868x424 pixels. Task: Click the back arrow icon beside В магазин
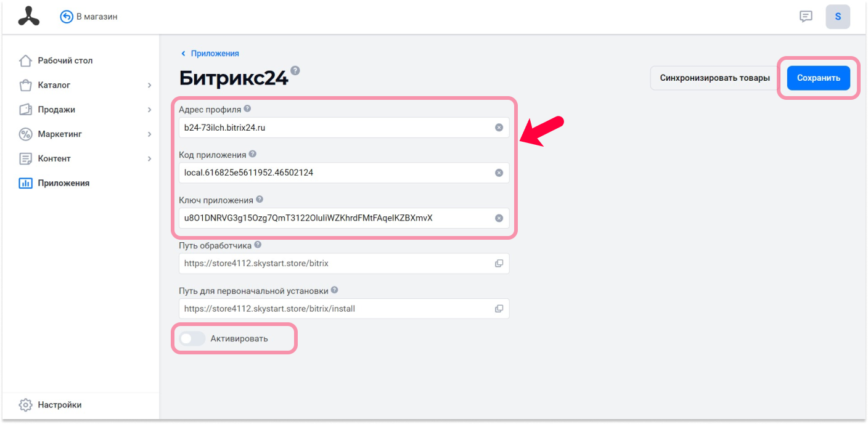tap(67, 17)
